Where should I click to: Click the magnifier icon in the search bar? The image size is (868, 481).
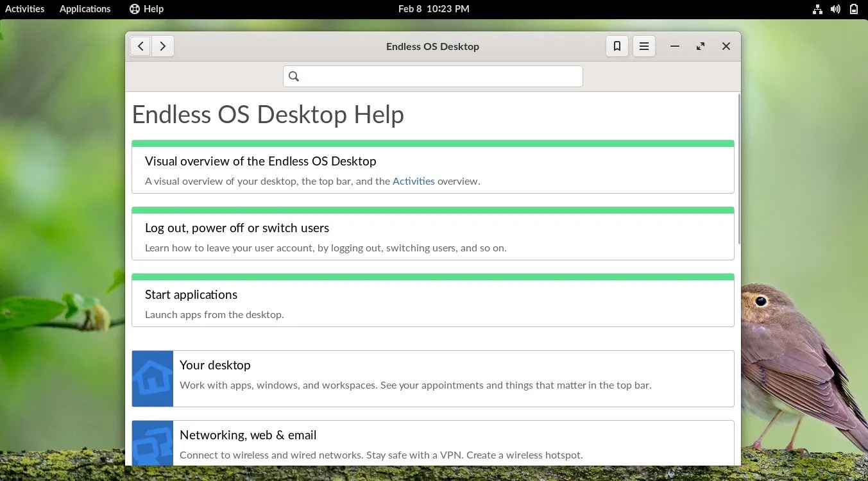[x=293, y=76]
